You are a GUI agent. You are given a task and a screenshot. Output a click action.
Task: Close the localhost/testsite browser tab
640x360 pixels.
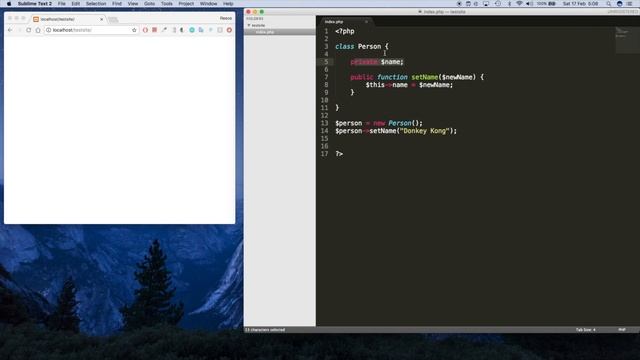[102, 19]
